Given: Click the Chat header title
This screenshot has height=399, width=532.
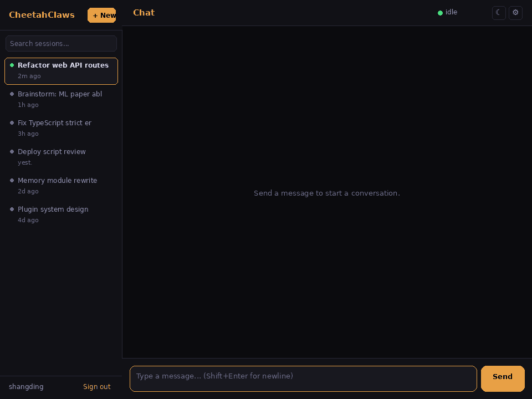Looking at the screenshot, I should tap(144, 13).
